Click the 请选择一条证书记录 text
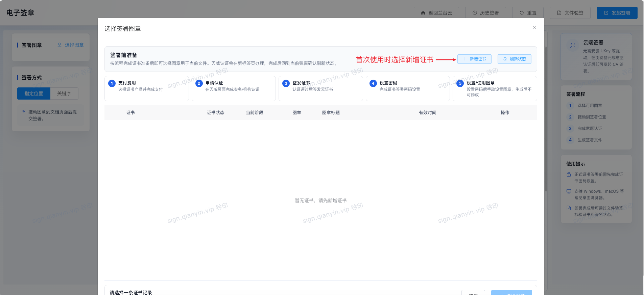The height and width of the screenshot is (295, 644). coord(131,293)
